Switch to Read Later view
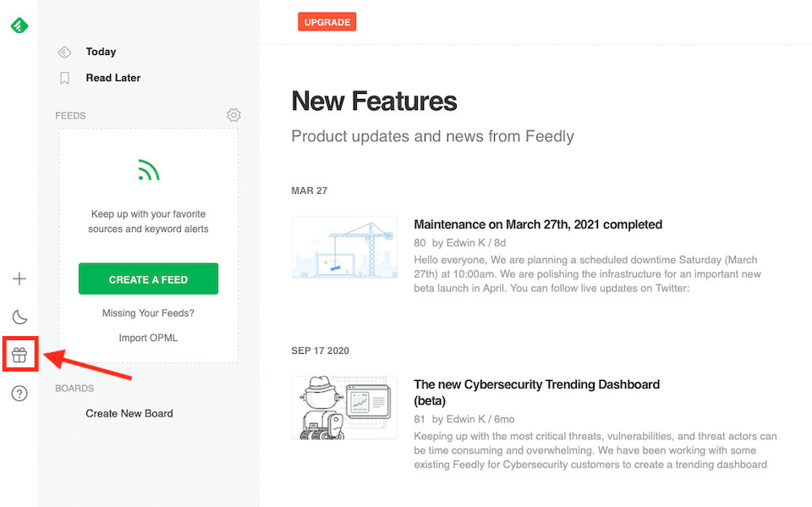Viewport: 812px width, 507px height. [111, 77]
